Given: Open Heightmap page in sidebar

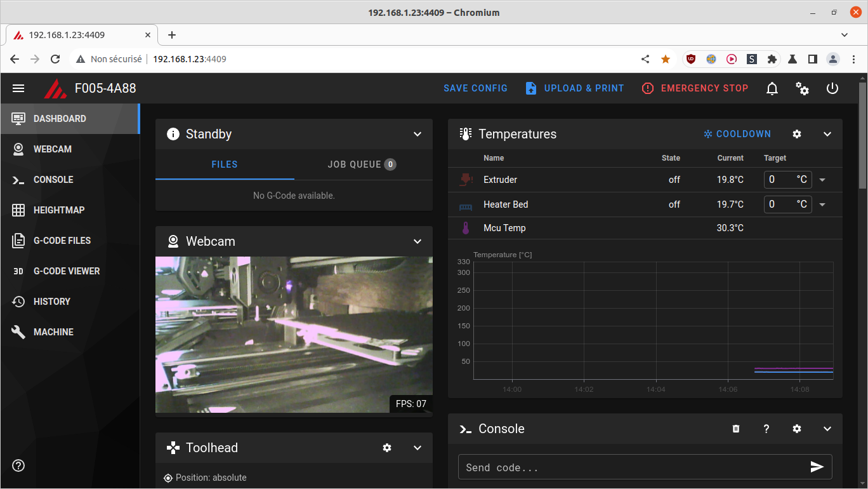Looking at the screenshot, I should pos(70,210).
